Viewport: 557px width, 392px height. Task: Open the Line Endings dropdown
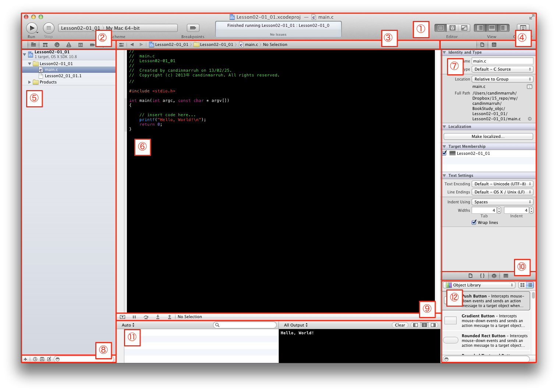tap(502, 192)
